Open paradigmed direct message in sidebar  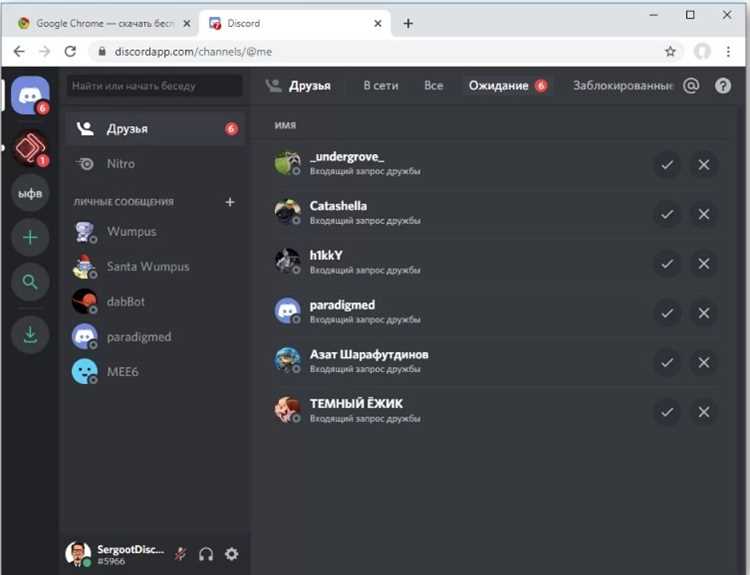tap(155, 337)
